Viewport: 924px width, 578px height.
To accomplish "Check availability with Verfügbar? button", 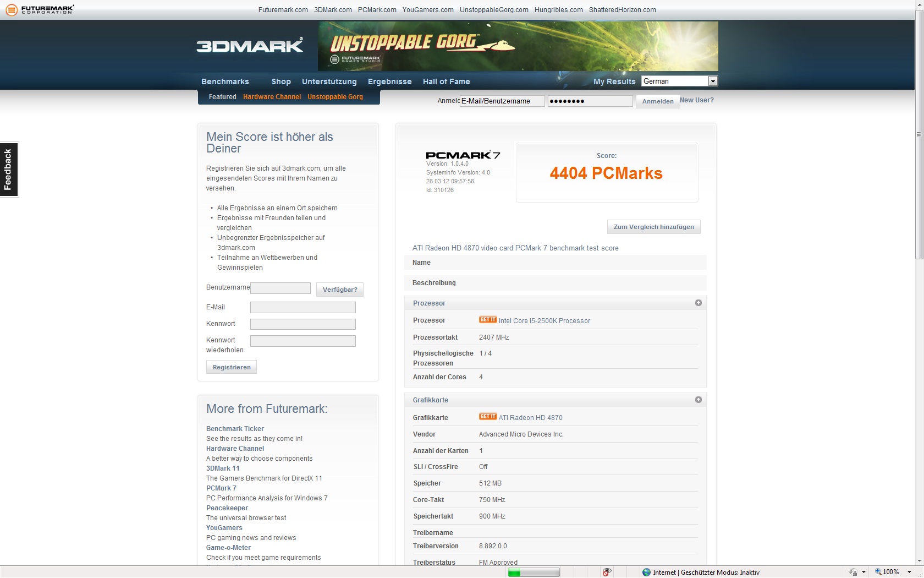I will [340, 290].
